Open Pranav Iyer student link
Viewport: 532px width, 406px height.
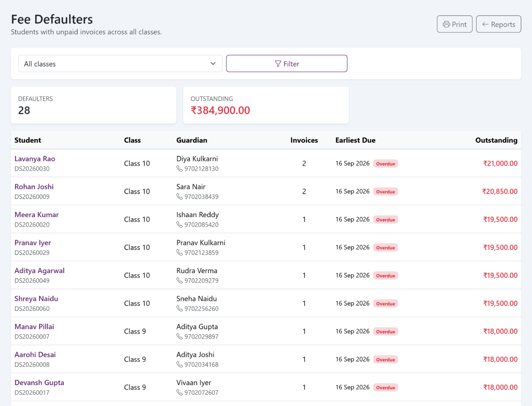pyautogui.click(x=33, y=243)
